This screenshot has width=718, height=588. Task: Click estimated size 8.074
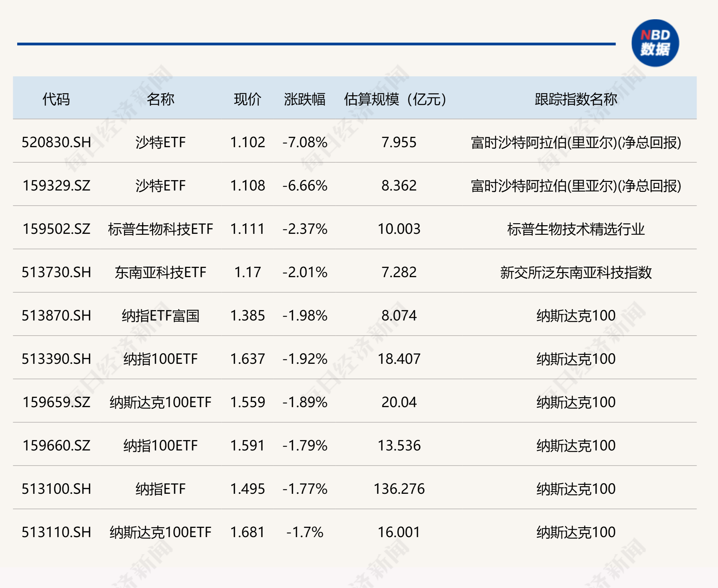(399, 316)
